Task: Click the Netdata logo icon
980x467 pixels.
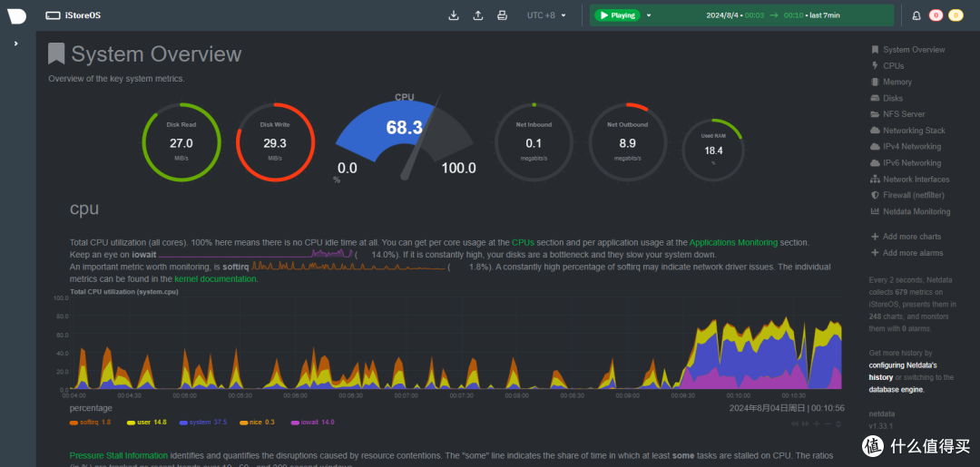Action: [17, 16]
